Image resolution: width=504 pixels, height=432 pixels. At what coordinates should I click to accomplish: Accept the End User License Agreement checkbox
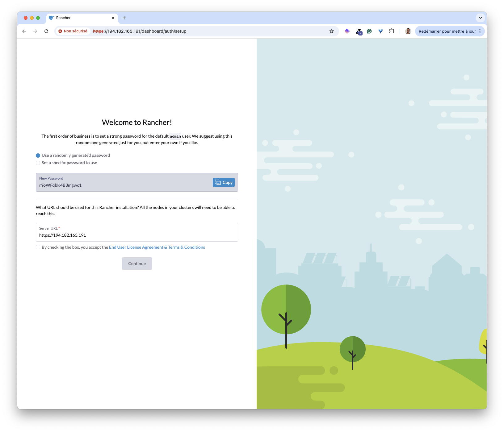click(x=38, y=247)
